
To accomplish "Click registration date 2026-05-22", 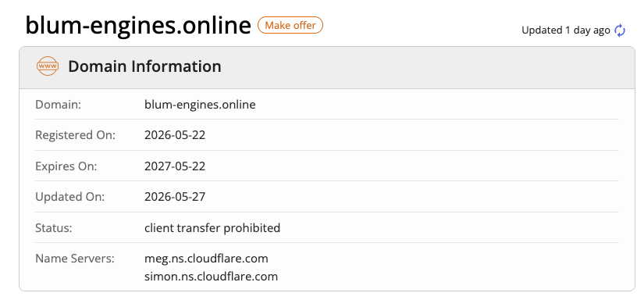I will (175, 135).
